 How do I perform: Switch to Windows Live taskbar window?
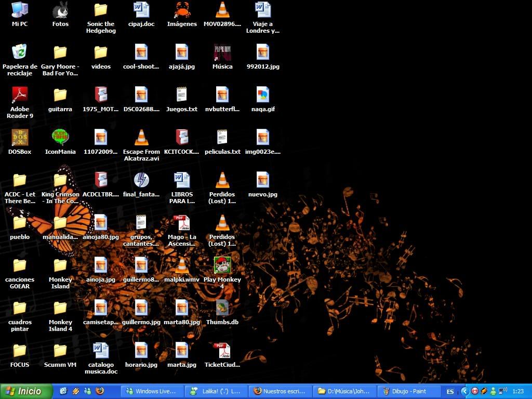(152, 391)
